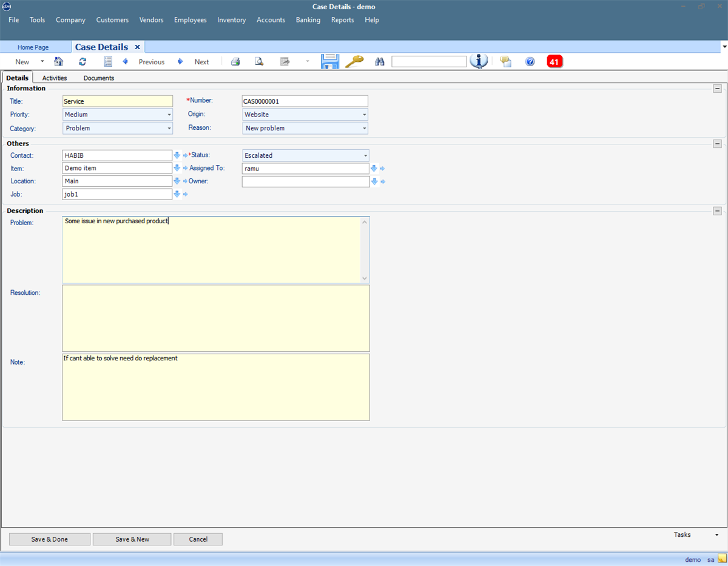Open print preview magnifier icon
This screenshot has width=728, height=566.
259,62
